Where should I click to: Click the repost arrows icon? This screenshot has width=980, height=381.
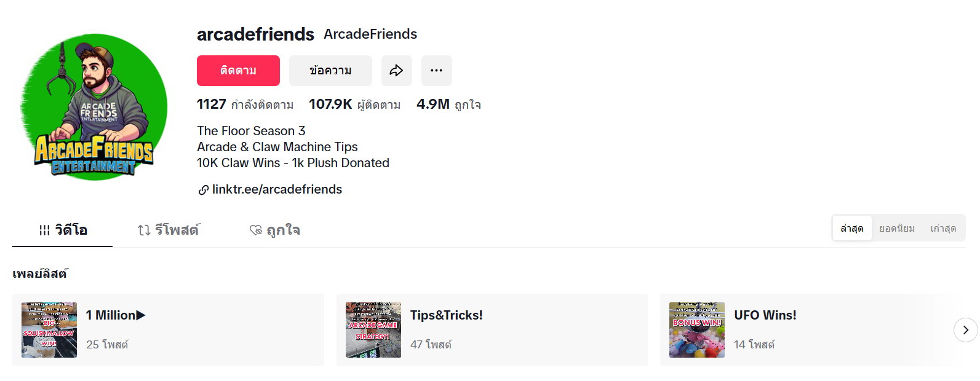(144, 230)
